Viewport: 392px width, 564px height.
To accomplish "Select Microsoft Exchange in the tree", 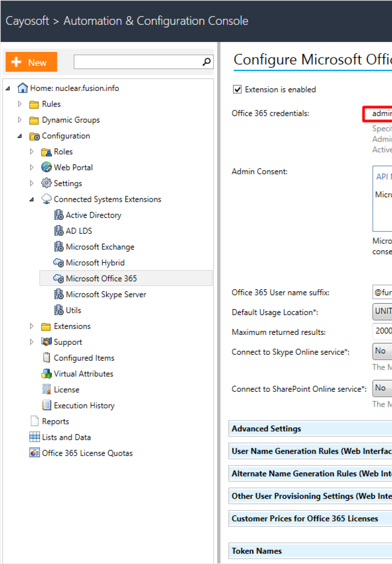I will [x=100, y=247].
